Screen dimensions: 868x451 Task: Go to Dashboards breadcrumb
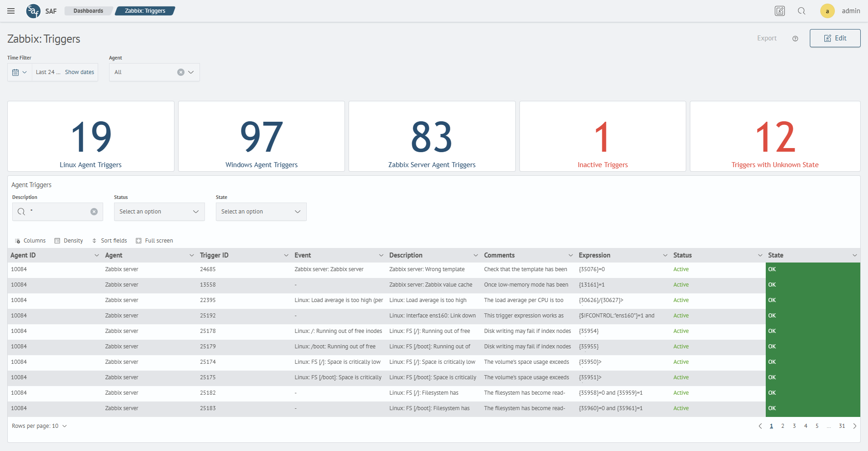[88, 11]
